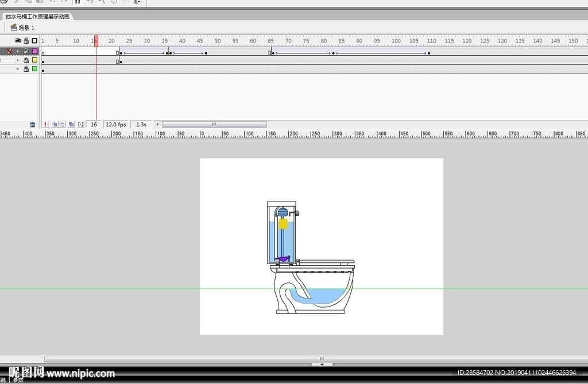This screenshot has height=384, width=588.
Task: Select the top layer keyframe at frame 47
Action: point(206,53)
